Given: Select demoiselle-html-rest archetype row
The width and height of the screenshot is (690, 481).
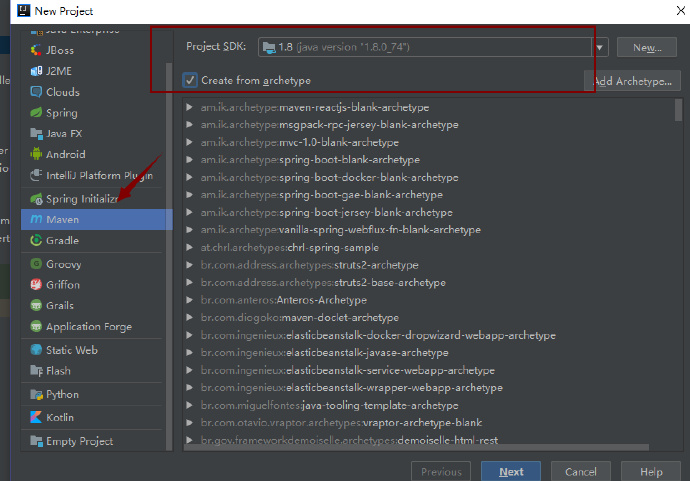Looking at the screenshot, I should [429, 440].
